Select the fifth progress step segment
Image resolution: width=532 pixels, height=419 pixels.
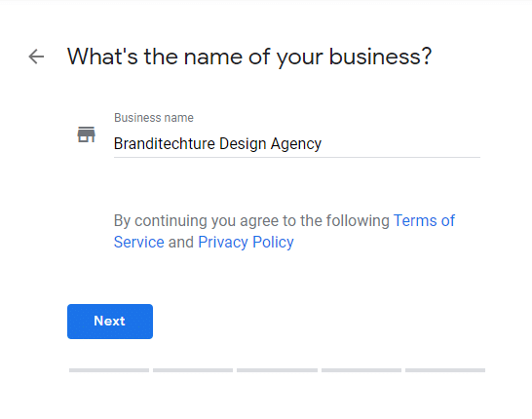(x=445, y=370)
